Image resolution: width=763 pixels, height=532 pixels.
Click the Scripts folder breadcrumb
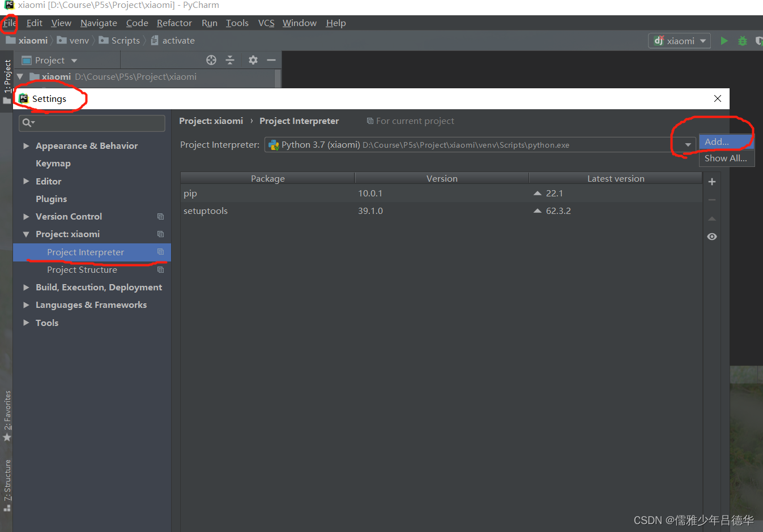coord(120,41)
